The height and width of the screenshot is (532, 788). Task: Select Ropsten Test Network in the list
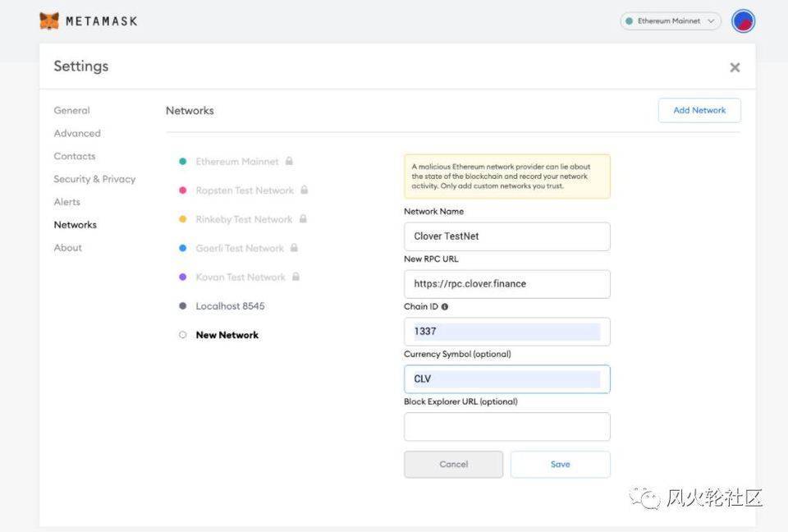coord(245,190)
